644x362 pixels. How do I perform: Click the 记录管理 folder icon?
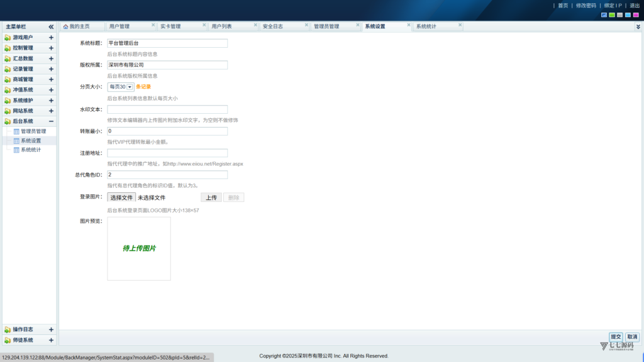tap(8, 69)
